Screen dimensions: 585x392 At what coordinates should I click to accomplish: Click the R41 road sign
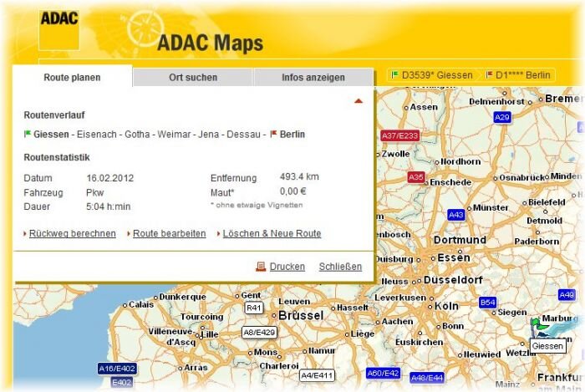(x=254, y=308)
